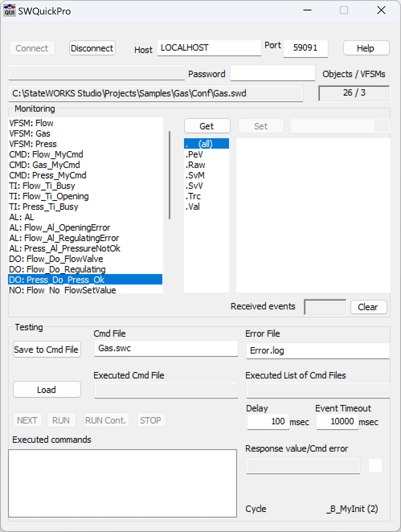
Task: Select CMD: Flow_MyCmd list entry
Action: click(46, 154)
